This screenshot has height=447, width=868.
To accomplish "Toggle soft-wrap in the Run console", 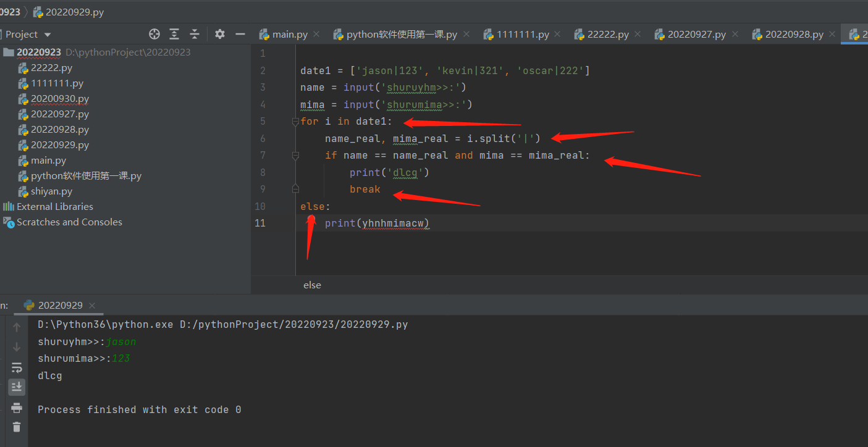I will [x=17, y=367].
